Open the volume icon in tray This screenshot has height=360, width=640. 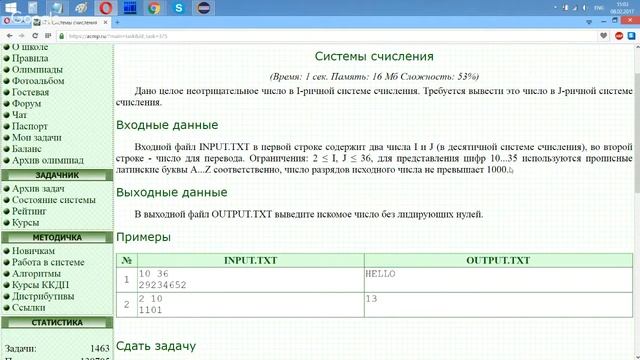point(585,8)
